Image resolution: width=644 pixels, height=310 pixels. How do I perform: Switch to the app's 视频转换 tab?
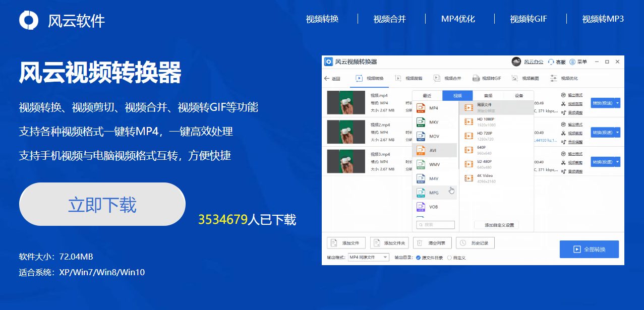370,79
